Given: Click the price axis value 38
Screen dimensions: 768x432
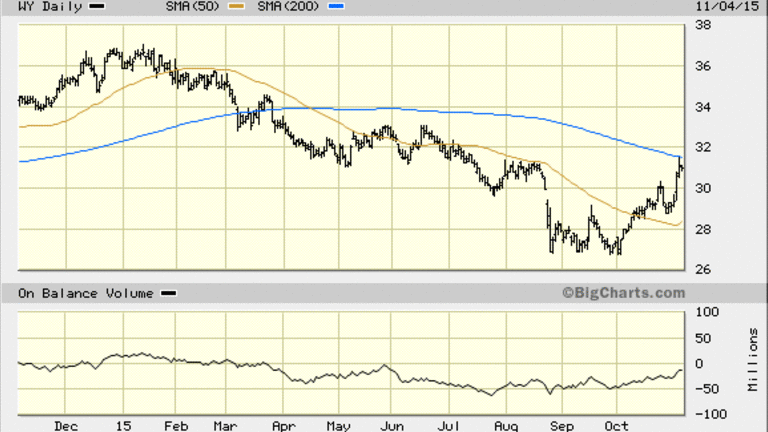Looking at the screenshot, I should tap(703, 24).
